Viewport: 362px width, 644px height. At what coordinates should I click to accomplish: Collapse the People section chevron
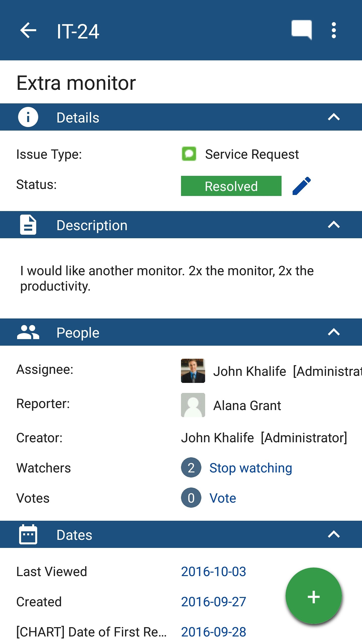point(334,332)
